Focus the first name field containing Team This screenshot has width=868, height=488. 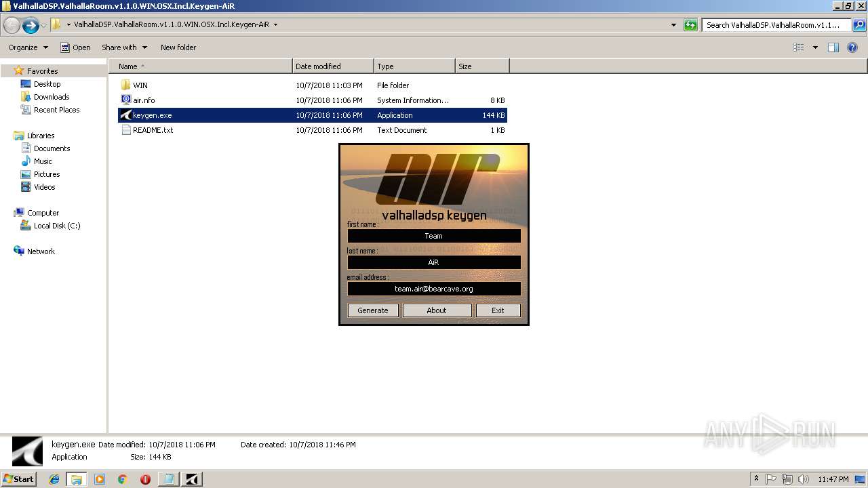pos(434,236)
